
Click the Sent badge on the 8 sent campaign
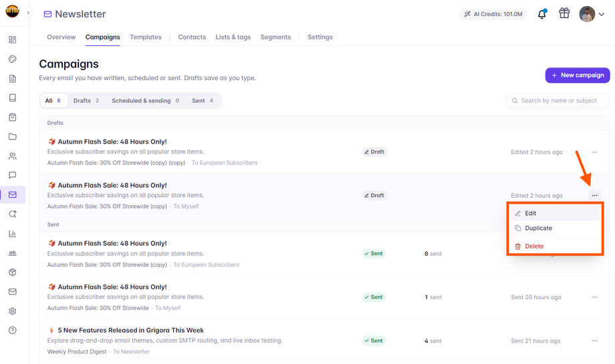tap(374, 254)
